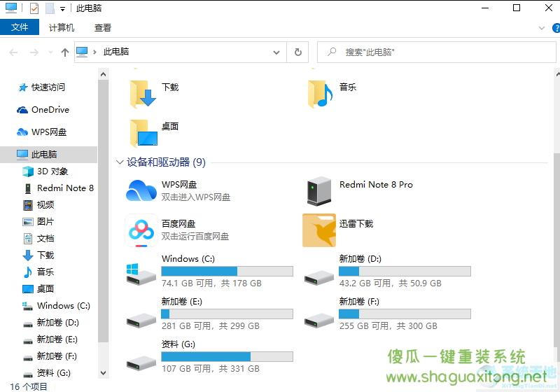Go up one folder level
The height and width of the screenshot is (392, 560).
pyautogui.click(x=65, y=52)
